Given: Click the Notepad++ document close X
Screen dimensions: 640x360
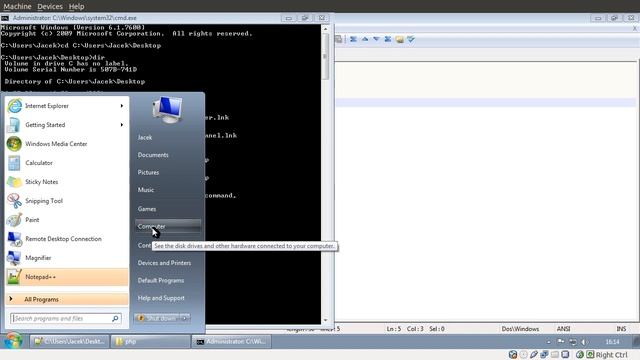Looking at the screenshot, I should point(635,29).
